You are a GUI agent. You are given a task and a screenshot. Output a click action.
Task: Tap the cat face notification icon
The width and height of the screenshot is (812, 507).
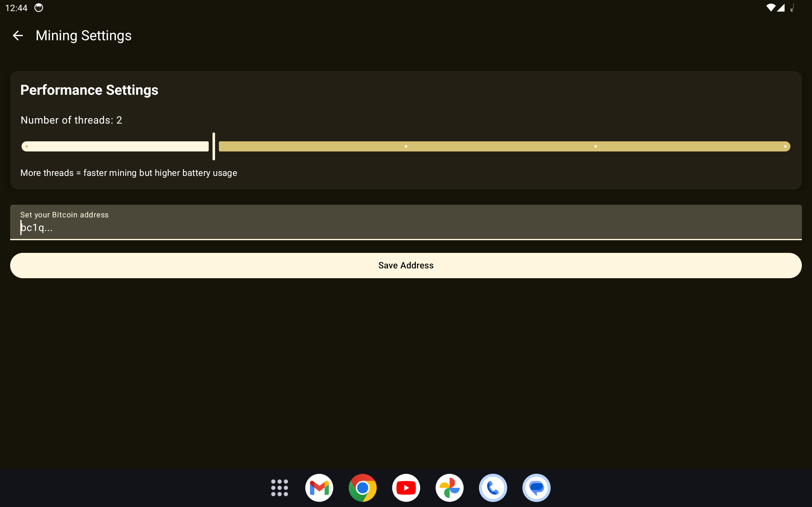[x=39, y=8]
